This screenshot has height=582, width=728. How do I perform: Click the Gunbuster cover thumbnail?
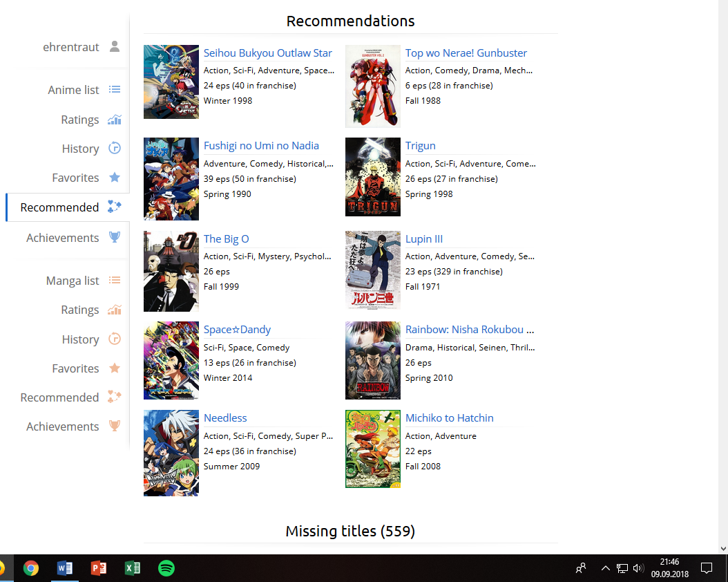tap(373, 86)
